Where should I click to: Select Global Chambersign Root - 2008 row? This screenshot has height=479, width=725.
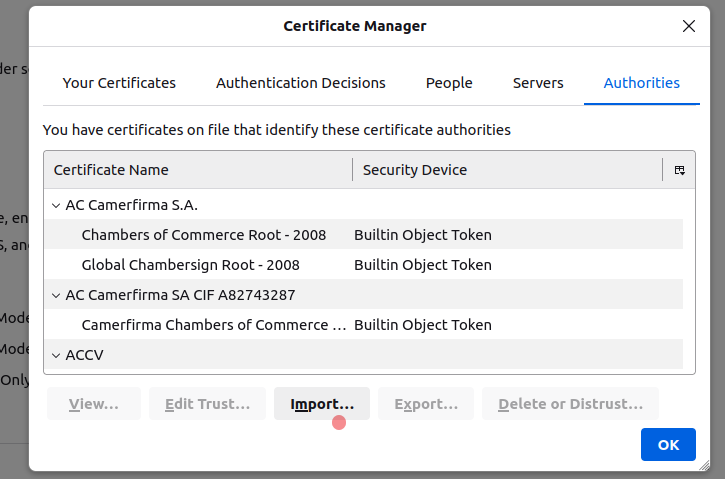(190, 265)
